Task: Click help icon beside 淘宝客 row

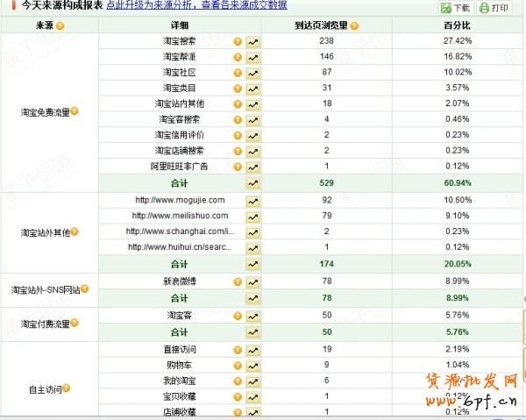Action: tap(238, 316)
